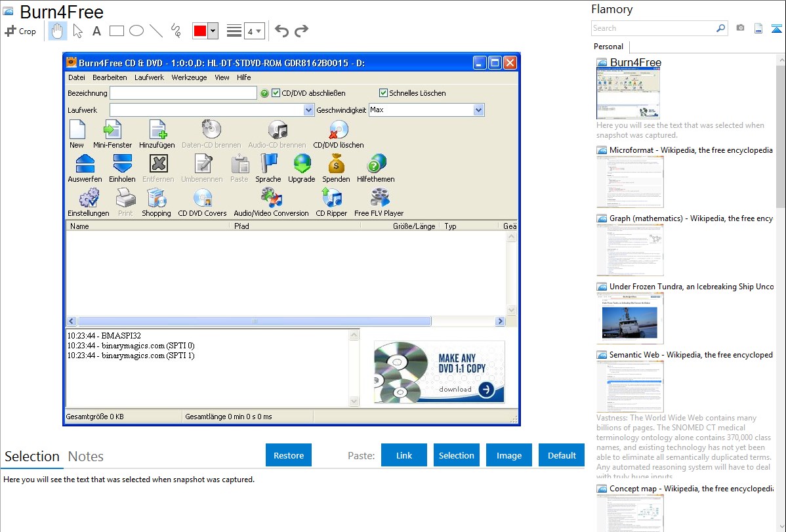Sort file list by Pfad column
This screenshot has width=786, height=532.
pos(295,226)
